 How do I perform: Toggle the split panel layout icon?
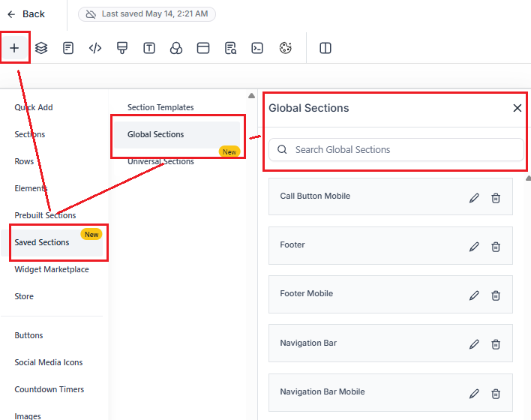pos(325,48)
